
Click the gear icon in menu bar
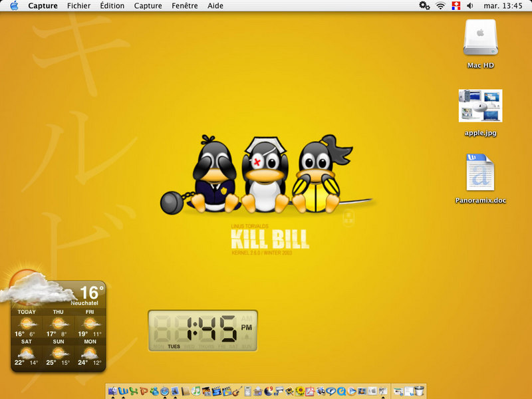[x=424, y=5]
